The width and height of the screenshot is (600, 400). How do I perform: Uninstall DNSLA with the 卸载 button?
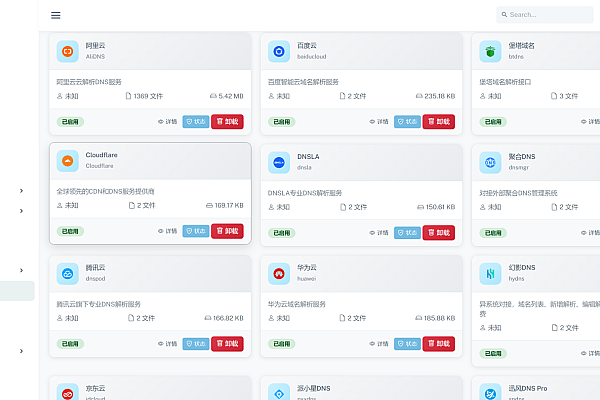pyautogui.click(x=439, y=233)
